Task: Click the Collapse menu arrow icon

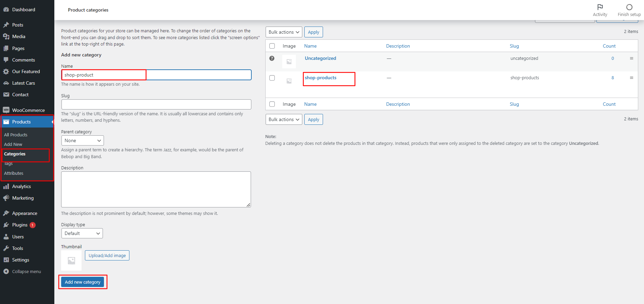Action: [6, 271]
